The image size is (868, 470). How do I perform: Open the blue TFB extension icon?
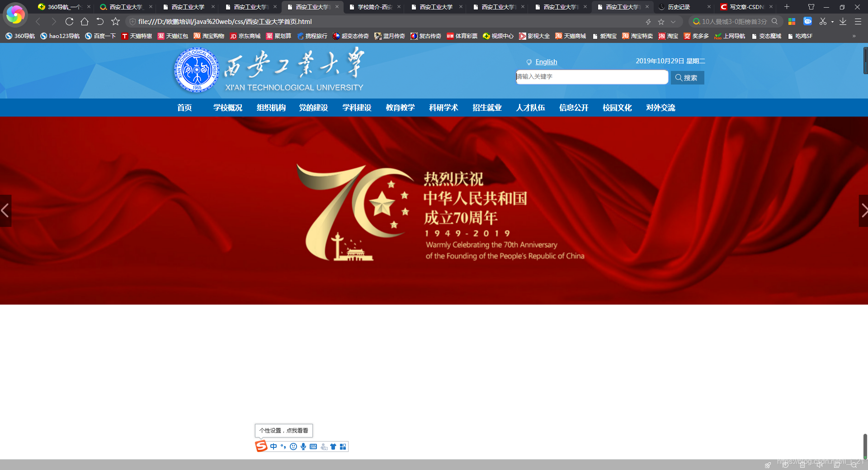[x=807, y=21]
